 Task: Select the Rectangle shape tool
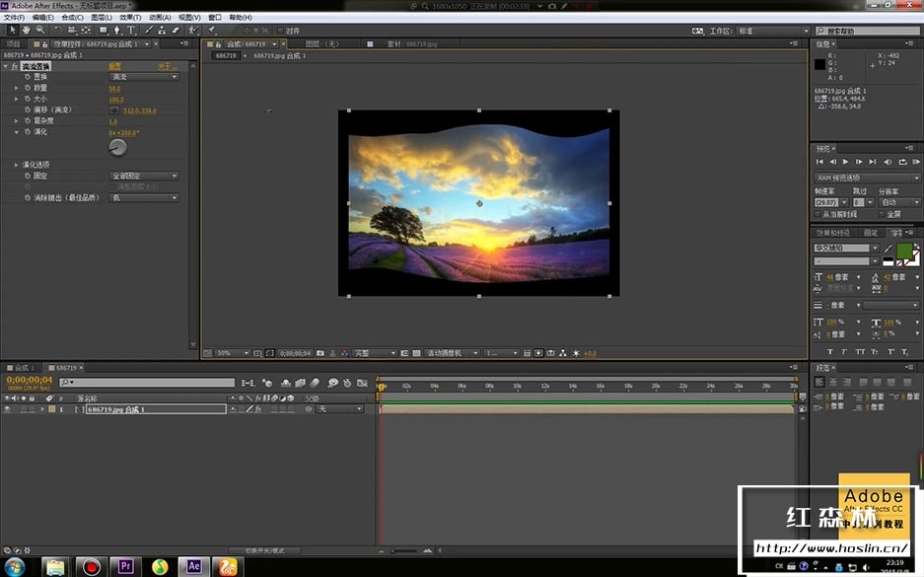pos(104,30)
